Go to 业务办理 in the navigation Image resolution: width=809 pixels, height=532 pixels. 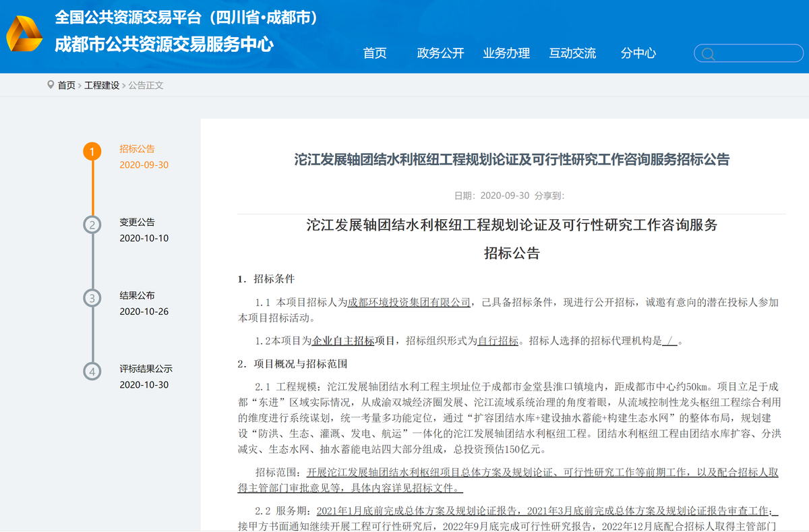point(506,53)
